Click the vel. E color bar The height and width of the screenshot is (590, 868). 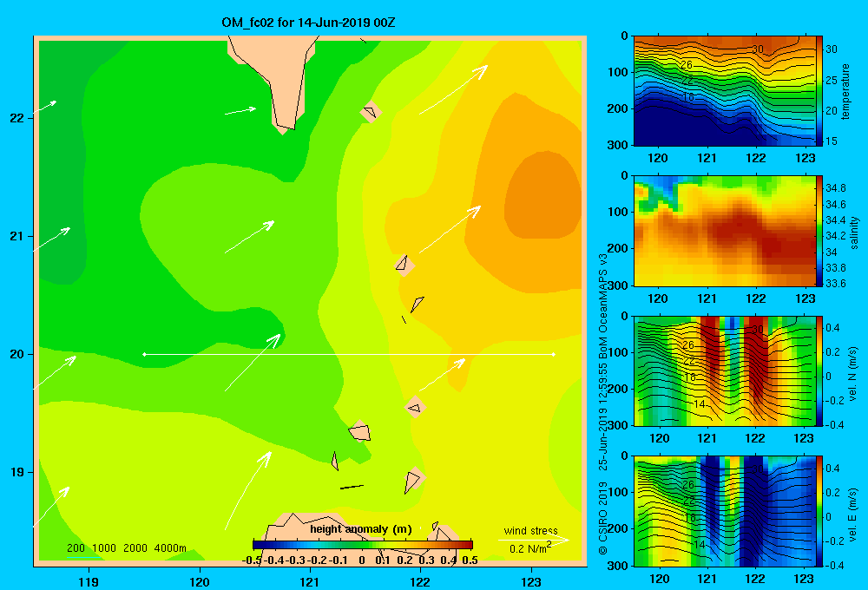[x=819, y=511]
